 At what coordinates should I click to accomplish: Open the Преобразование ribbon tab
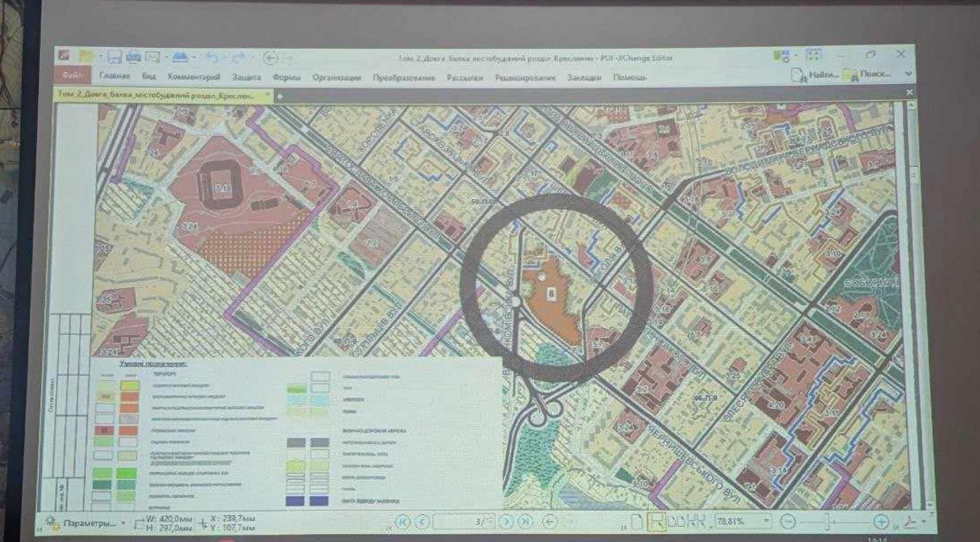point(404,78)
